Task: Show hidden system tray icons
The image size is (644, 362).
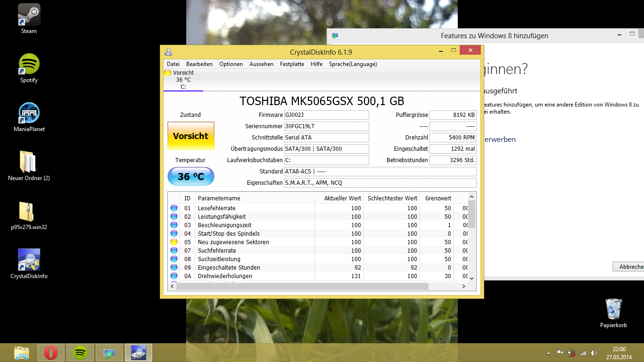Action: [548, 353]
